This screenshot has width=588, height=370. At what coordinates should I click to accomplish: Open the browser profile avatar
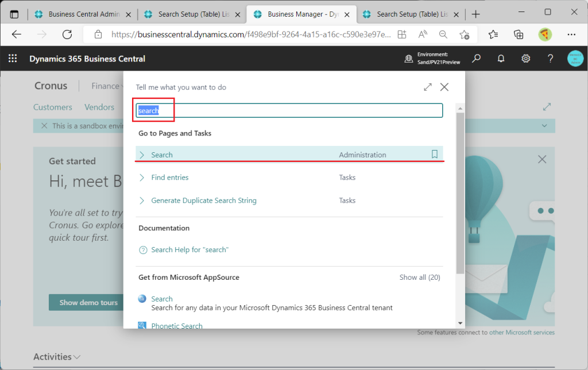[545, 34]
